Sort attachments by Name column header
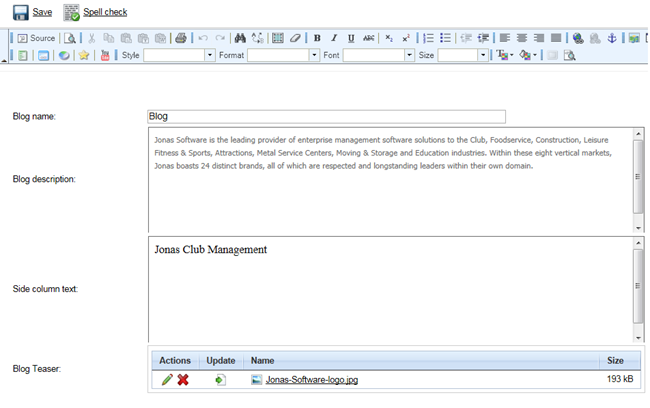 point(262,360)
